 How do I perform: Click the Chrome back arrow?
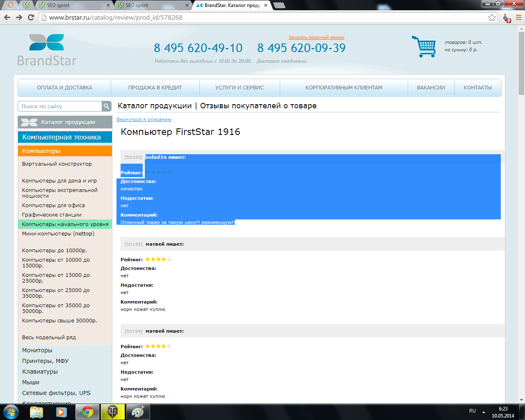(x=7, y=17)
